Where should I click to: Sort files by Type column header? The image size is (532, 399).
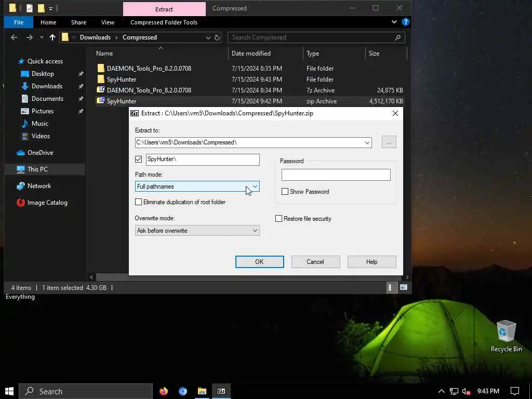[x=312, y=54]
